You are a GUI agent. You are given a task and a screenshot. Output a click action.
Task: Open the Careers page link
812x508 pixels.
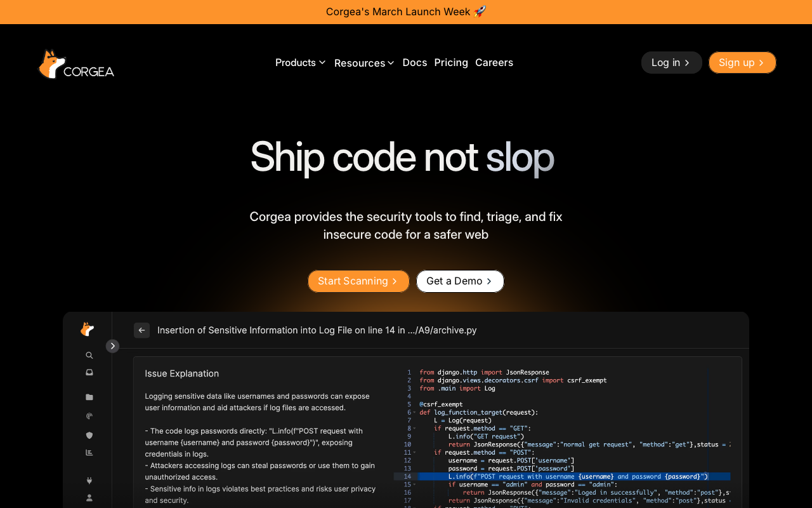494,62
